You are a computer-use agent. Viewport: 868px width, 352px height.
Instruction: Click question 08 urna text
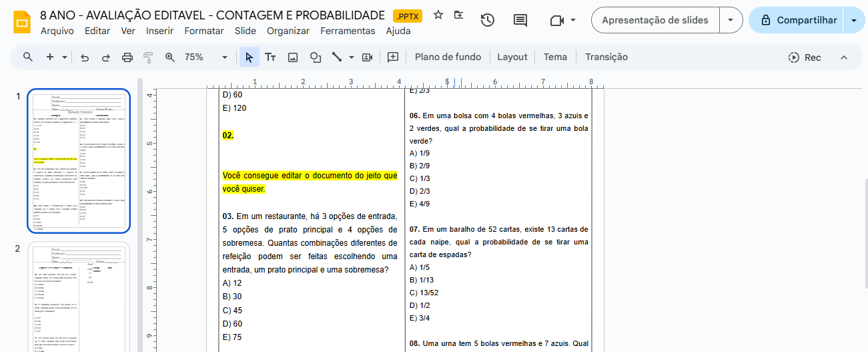(x=499, y=343)
